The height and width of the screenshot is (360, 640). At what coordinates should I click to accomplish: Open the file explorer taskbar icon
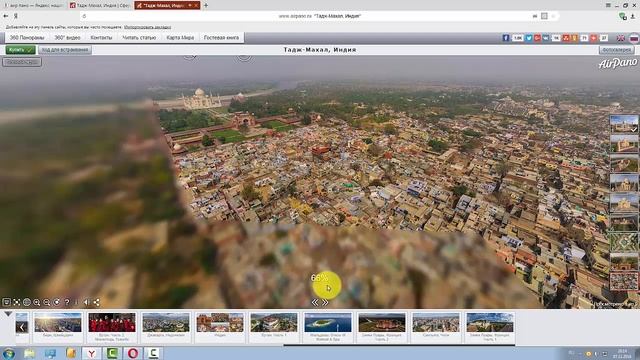[29, 353]
